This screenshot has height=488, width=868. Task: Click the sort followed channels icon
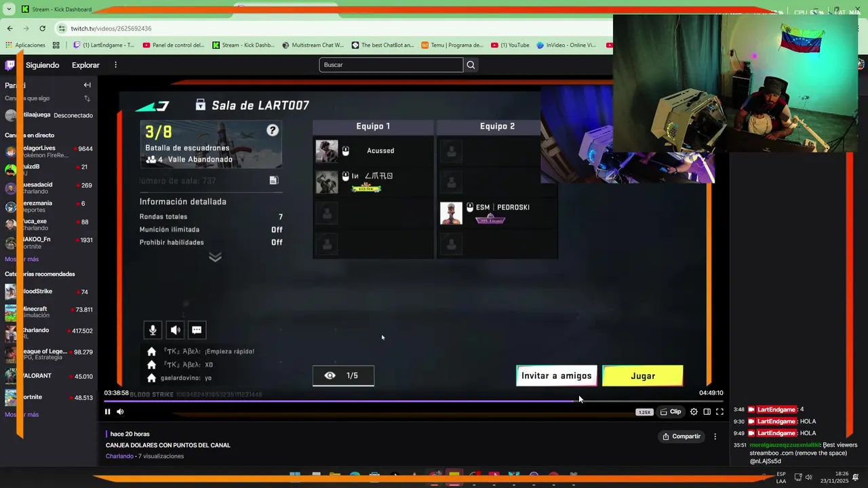87,98
